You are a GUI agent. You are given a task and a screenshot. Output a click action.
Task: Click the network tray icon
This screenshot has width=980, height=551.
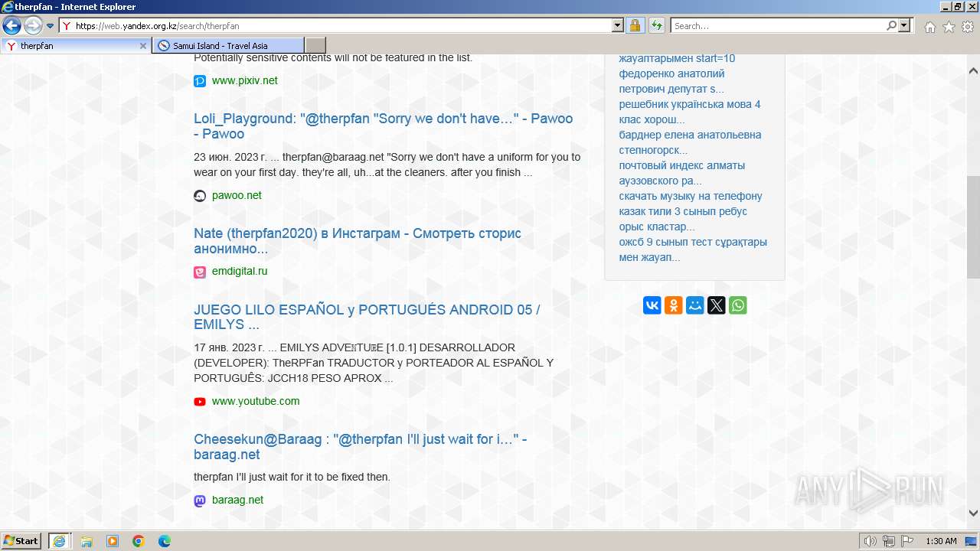tap(889, 541)
